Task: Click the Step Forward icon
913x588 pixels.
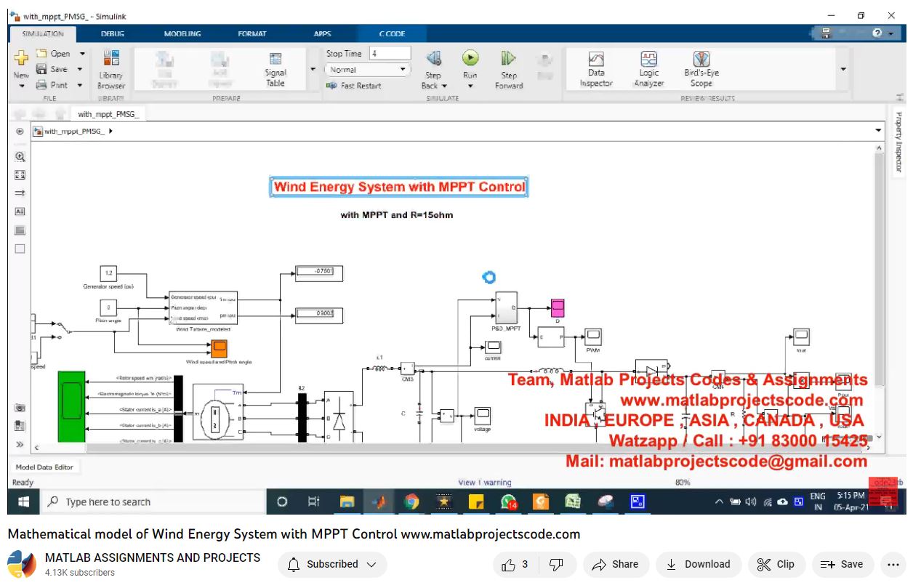Action: click(508, 58)
